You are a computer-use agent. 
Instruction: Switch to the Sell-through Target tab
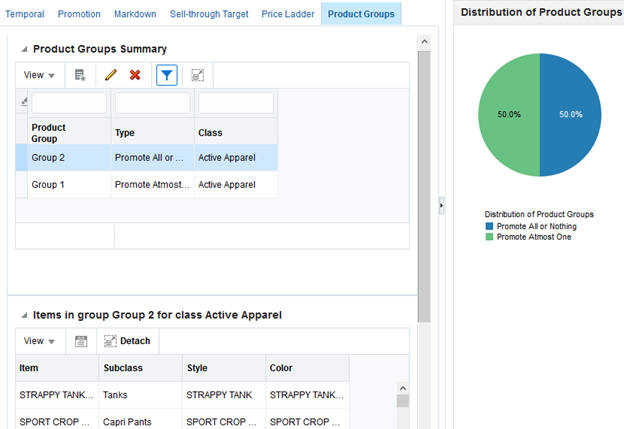[x=209, y=14]
